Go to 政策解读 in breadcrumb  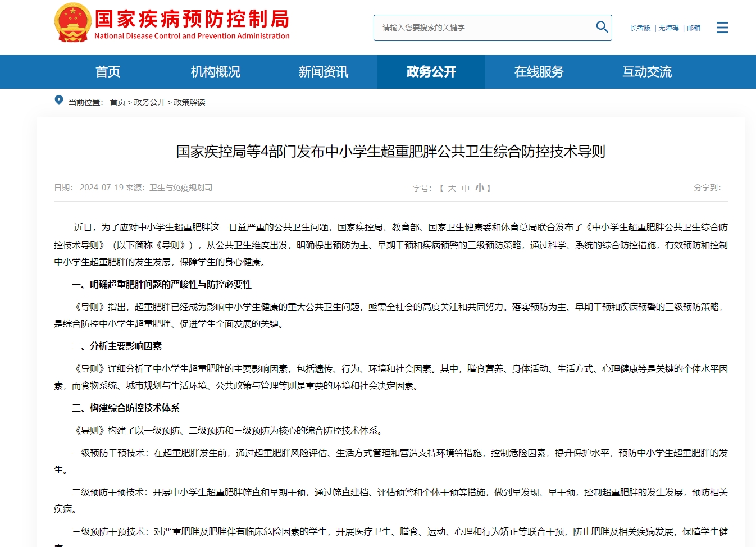189,102
